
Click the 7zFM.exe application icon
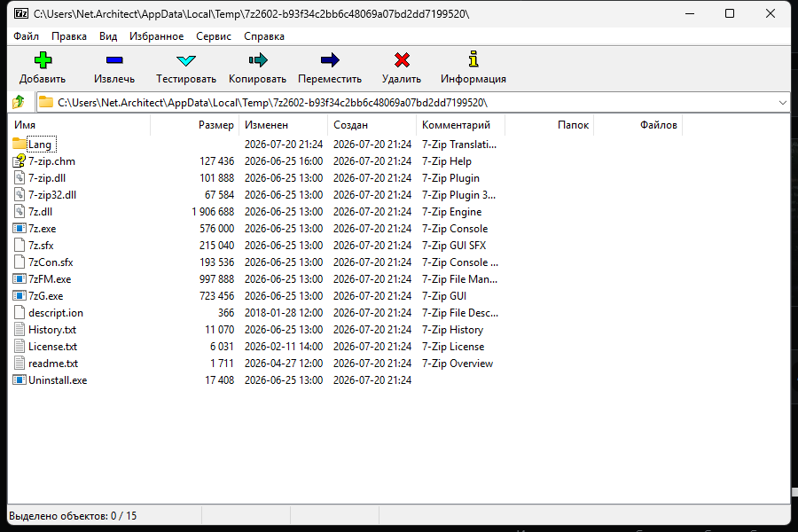20,278
